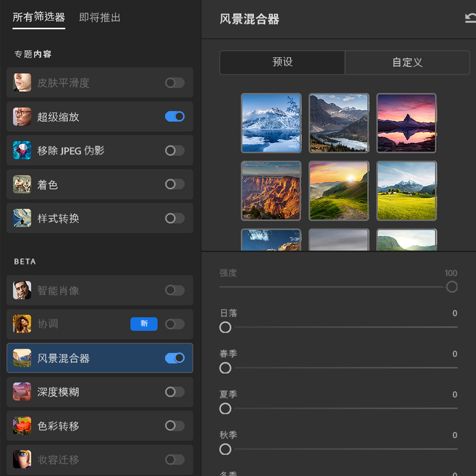Click the 夏季 value 0

coord(455,394)
